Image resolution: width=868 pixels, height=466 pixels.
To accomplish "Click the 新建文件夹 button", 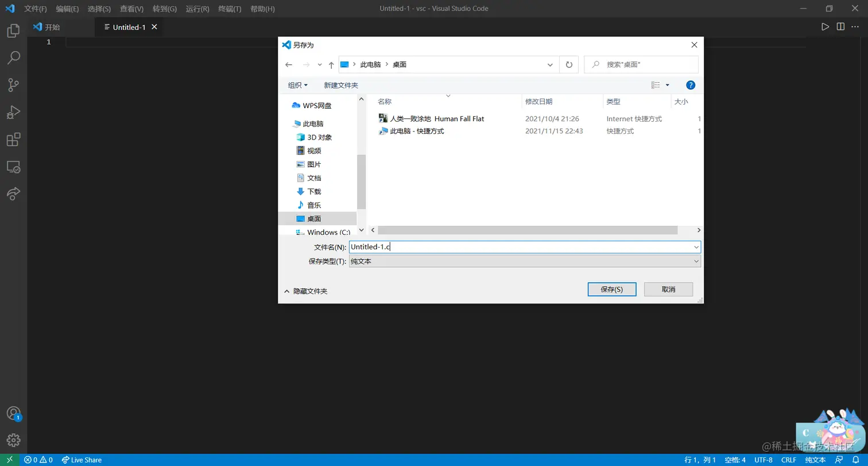I will tap(341, 85).
